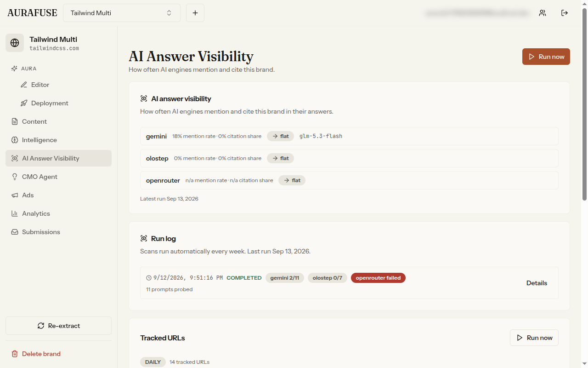Click the Tracked URLs heading

click(163, 338)
